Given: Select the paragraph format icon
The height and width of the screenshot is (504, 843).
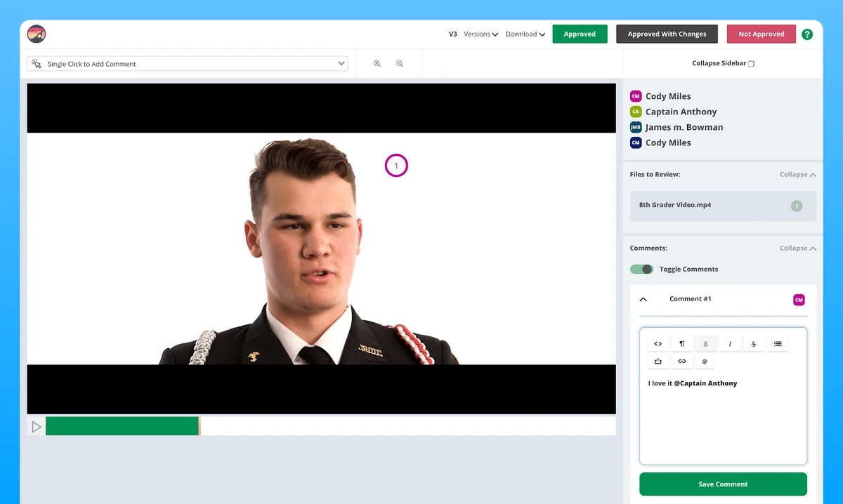Looking at the screenshot, I should [x=682, y=344].
